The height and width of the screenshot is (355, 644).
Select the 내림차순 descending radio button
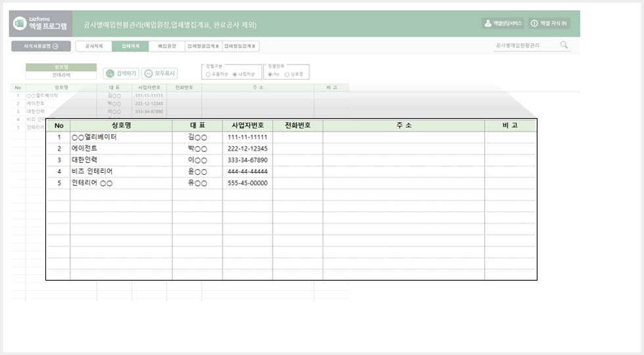[x=235, y=74]
